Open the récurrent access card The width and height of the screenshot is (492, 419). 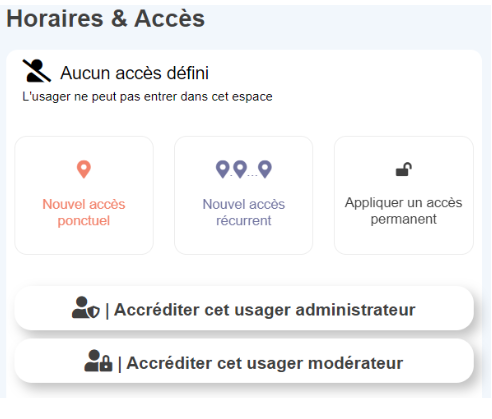(244, 195)
